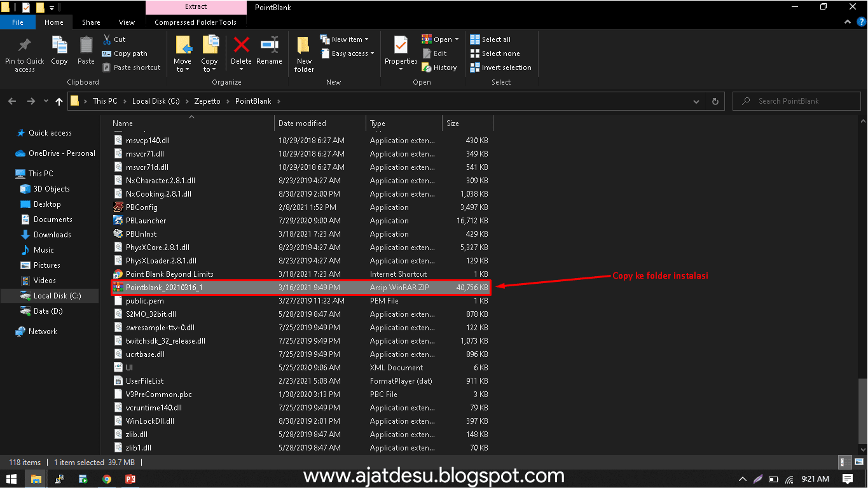
Task: Click the Edit command
Action: 434,53
